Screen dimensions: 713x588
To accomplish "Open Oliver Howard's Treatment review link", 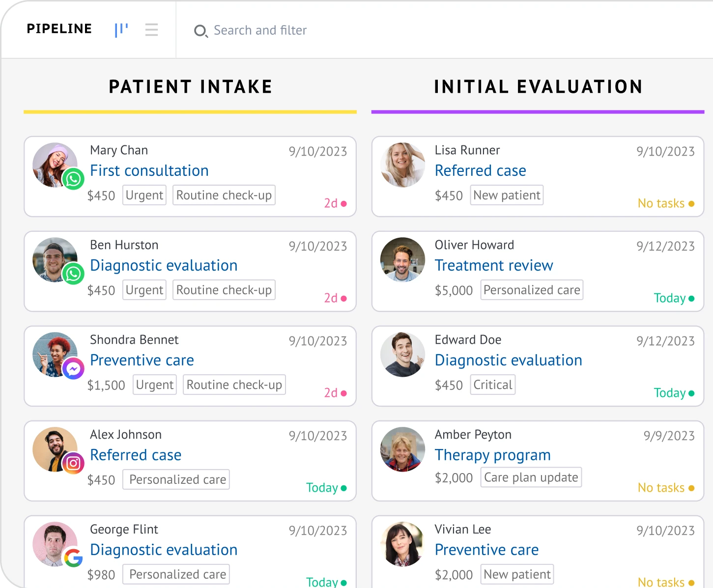I will pyautogui.click(x=494, y=266).
